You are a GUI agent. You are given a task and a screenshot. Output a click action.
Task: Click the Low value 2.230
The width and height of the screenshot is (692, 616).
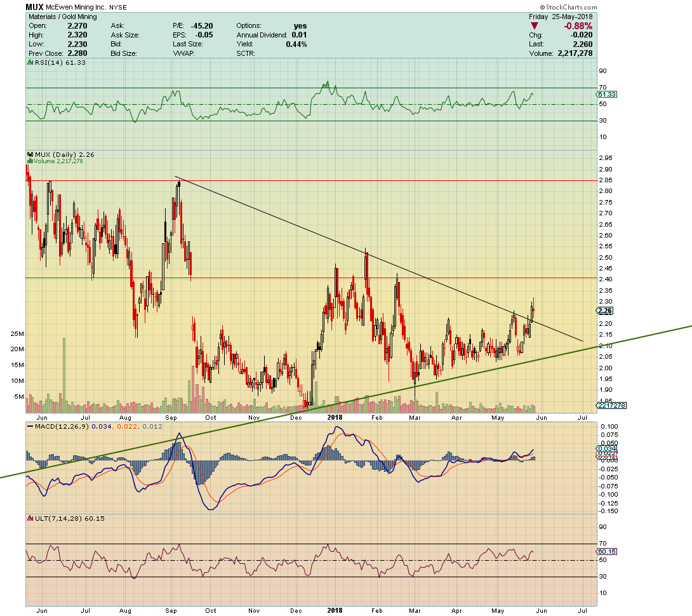pos(77,44)
